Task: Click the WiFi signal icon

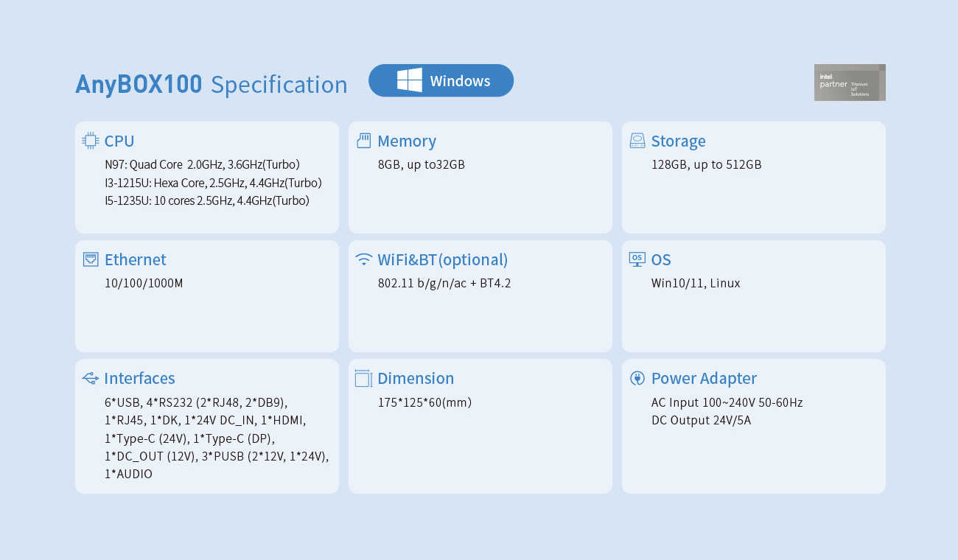Action: (363, 259)
